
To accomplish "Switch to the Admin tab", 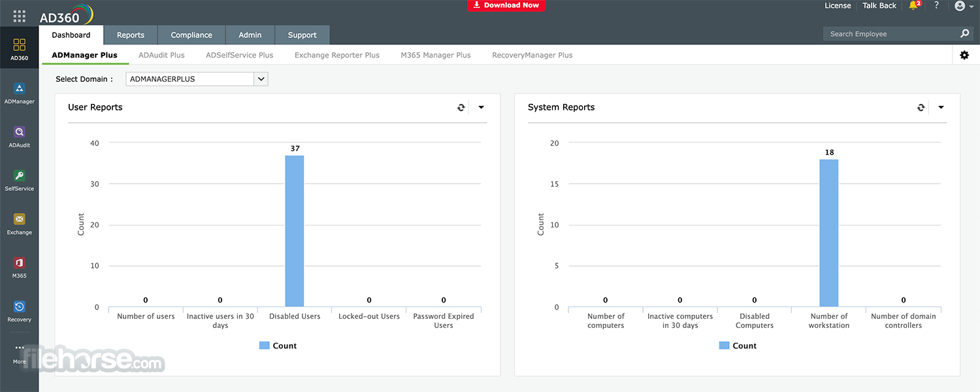I will point(250,35).
